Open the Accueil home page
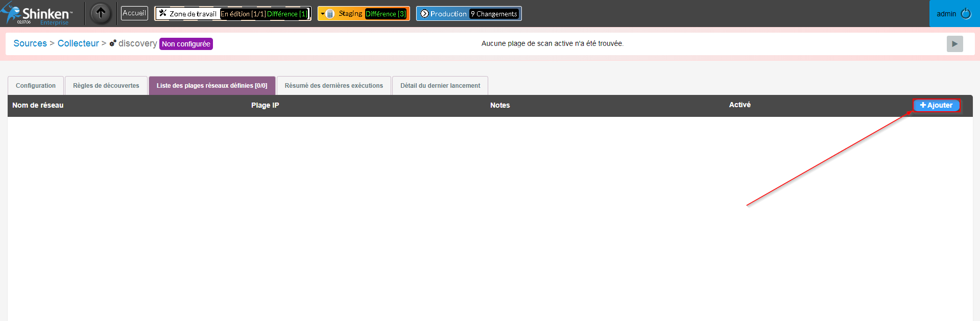This screenshot has height=321, width=980. click(134, 13)
